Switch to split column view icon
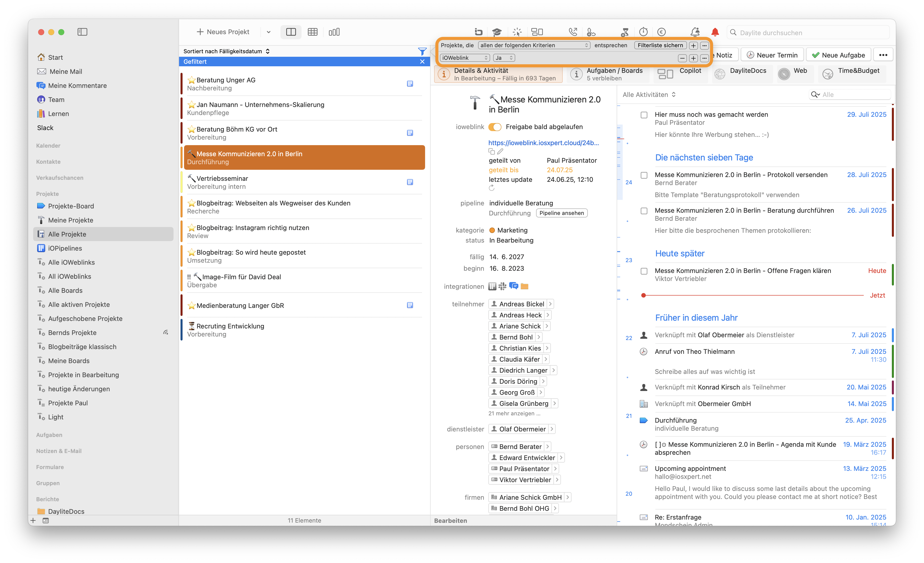The image size is (924, 563). [x=291, y=32]
